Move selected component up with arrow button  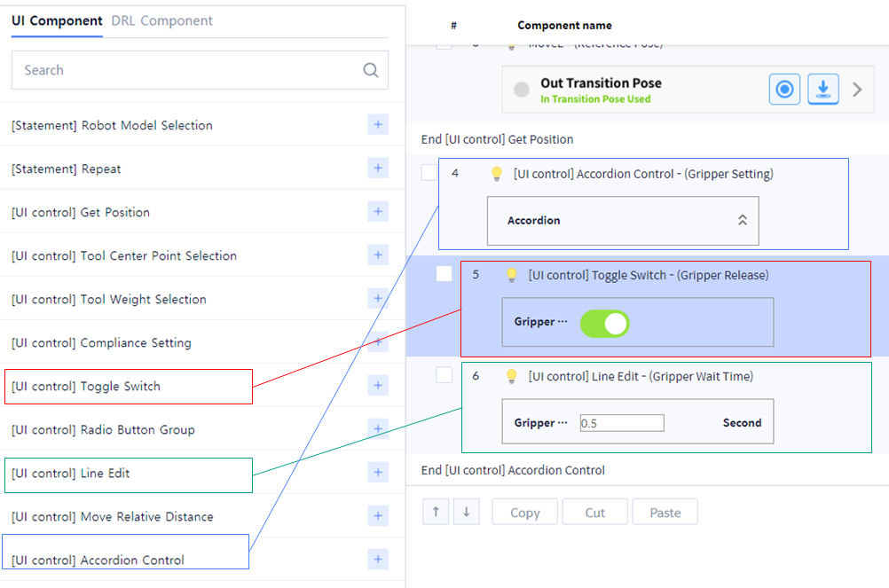coord(435,512)
